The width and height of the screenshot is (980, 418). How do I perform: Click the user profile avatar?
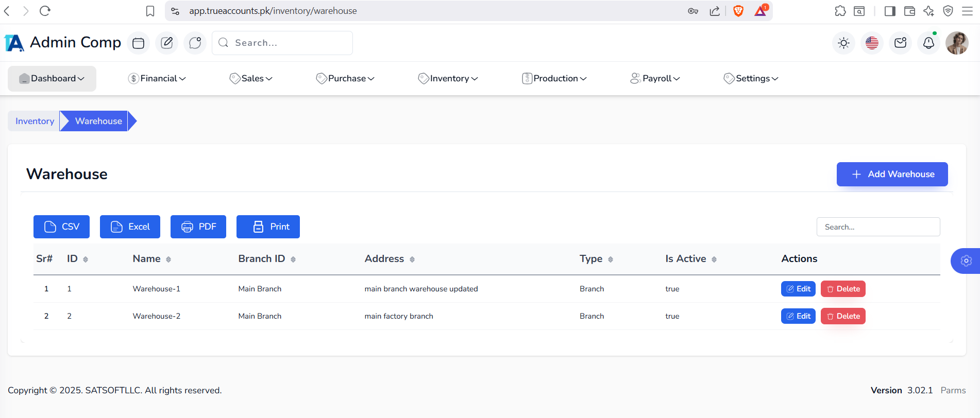click(957, 43)
